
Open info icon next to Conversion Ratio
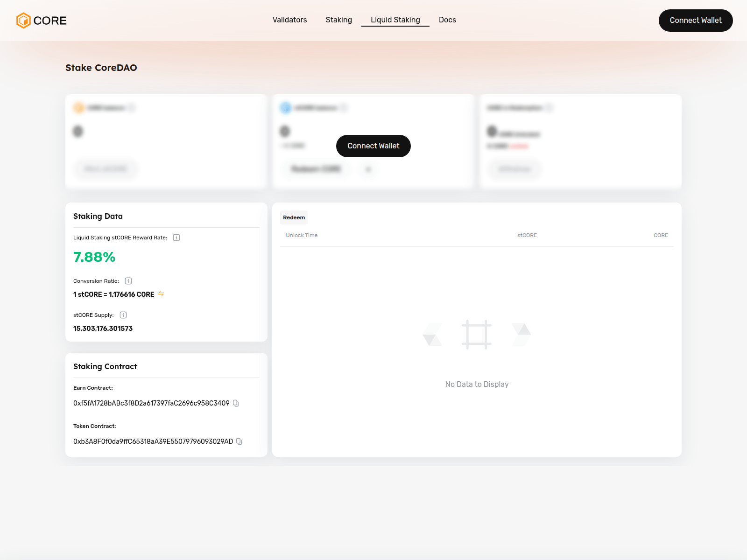(128, 281)
